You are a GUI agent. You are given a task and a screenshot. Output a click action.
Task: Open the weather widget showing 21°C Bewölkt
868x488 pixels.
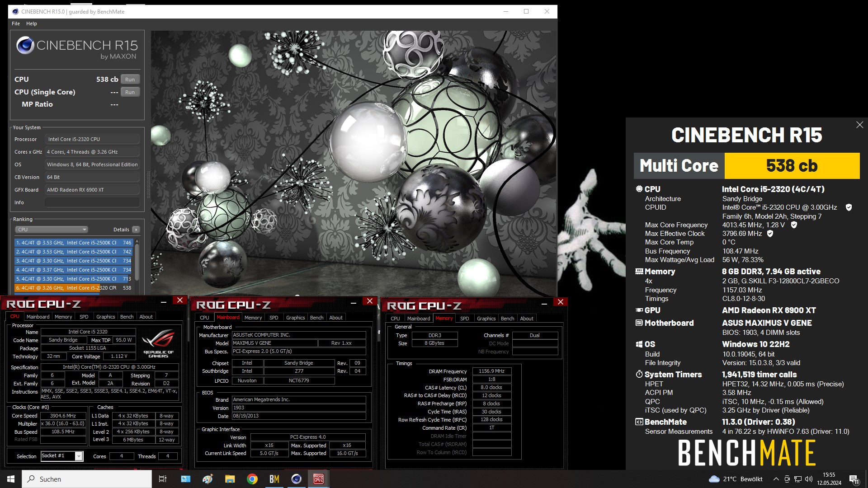click(736, 479)
